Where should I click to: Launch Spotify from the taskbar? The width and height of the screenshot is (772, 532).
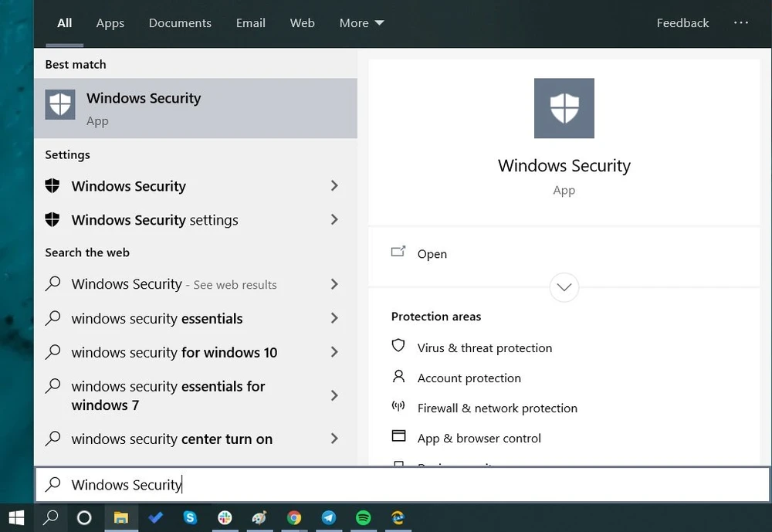click(x=363, y=517)
